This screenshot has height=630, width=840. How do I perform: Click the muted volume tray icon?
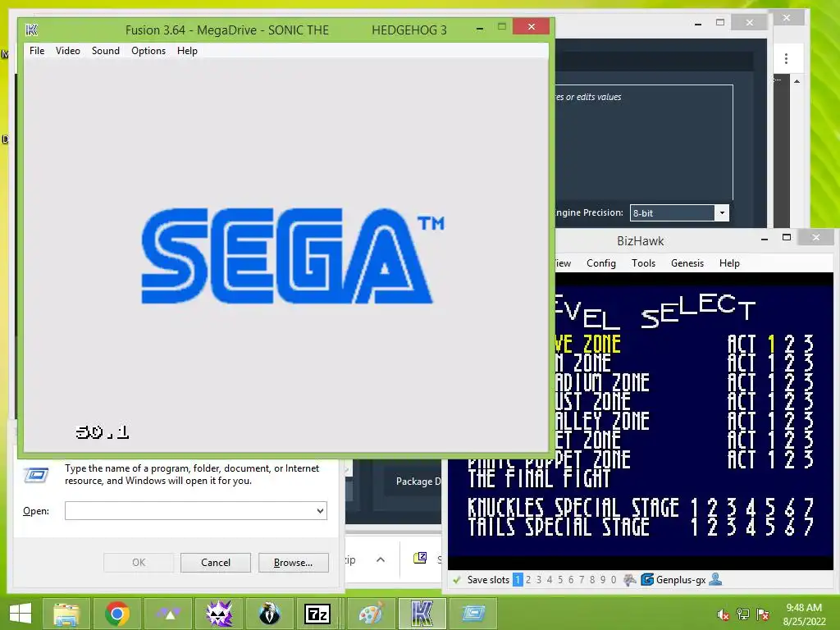[724, 614]
